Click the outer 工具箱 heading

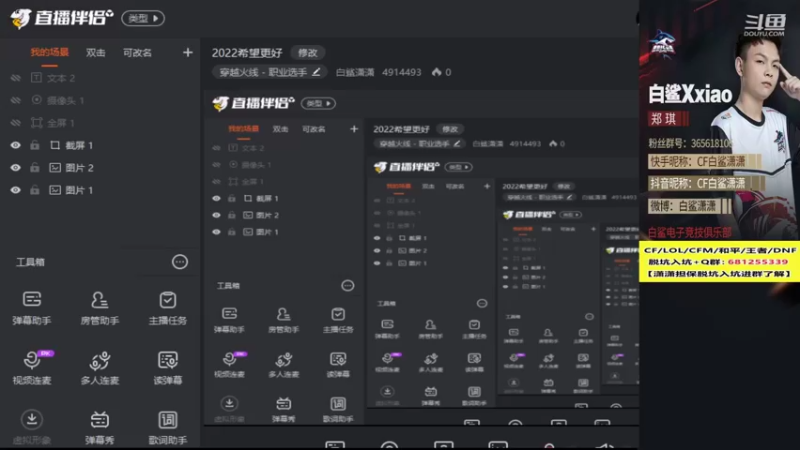pyautogui.click(x=31, y=262)
